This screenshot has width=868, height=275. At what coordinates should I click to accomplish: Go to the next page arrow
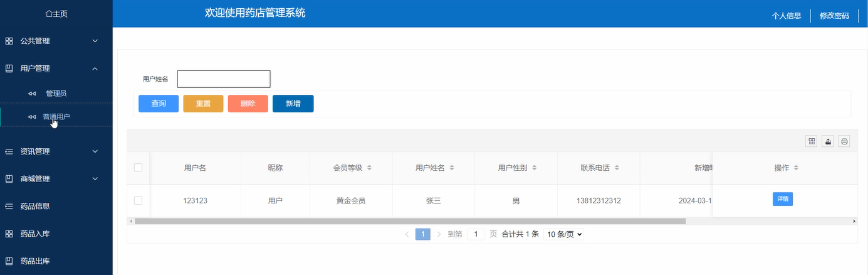coord(439,234)
